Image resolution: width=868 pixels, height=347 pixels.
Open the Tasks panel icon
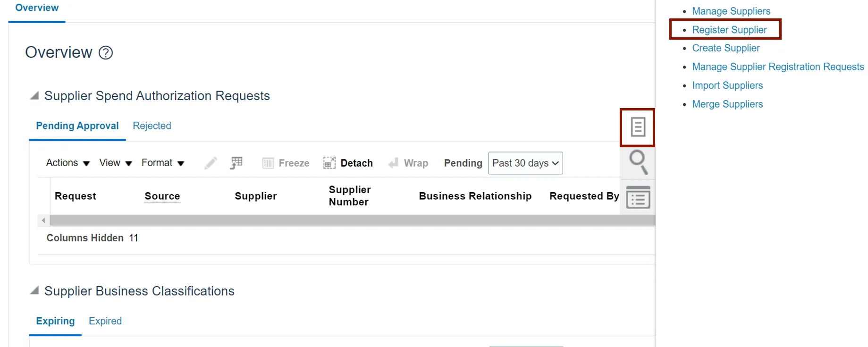[638, 127]
